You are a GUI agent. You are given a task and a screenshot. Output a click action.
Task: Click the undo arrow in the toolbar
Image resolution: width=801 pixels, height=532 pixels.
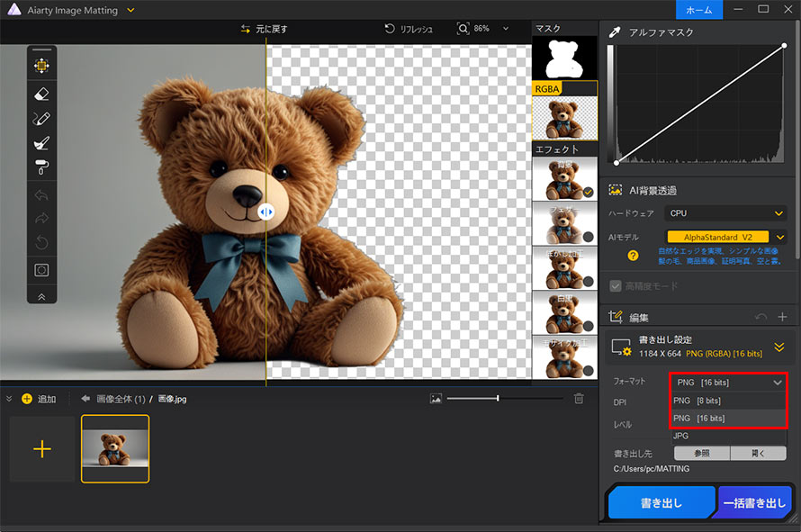[x=41, y=194]
